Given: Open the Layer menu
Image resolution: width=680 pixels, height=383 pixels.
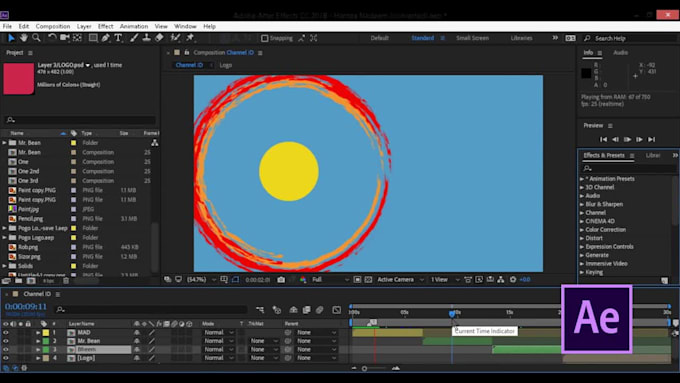Looking at the screenshot, I should 84,26.
